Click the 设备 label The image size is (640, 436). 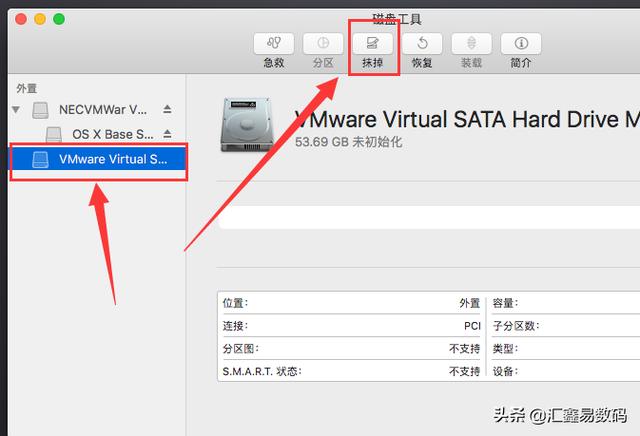(x=505, y=371)
